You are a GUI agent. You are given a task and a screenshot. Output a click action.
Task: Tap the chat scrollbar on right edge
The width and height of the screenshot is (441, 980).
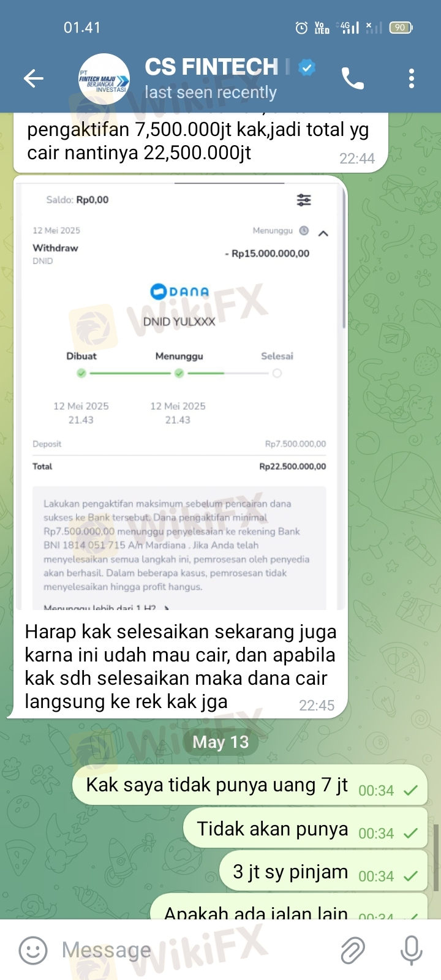437,858
